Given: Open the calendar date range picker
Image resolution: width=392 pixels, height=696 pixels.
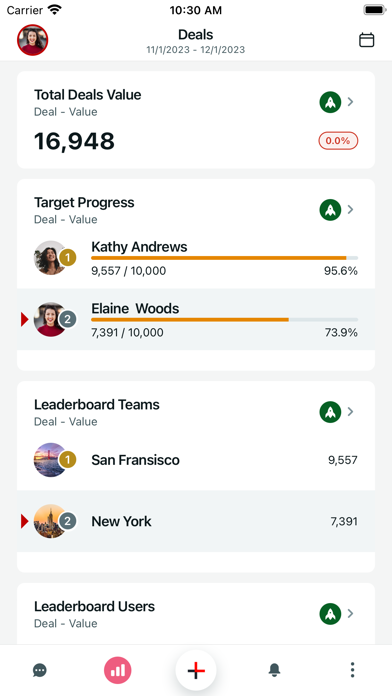Looking at the screenshot, I should click(366, 40).
